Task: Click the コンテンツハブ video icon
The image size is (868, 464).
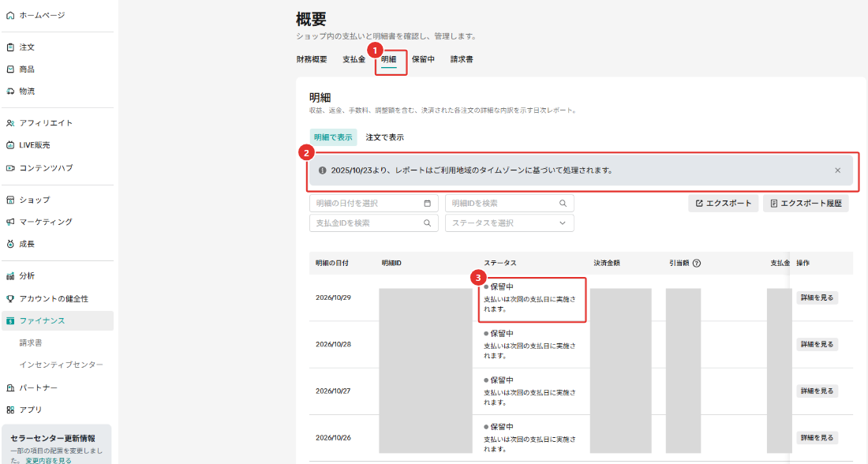Action: tap(10, 168)
